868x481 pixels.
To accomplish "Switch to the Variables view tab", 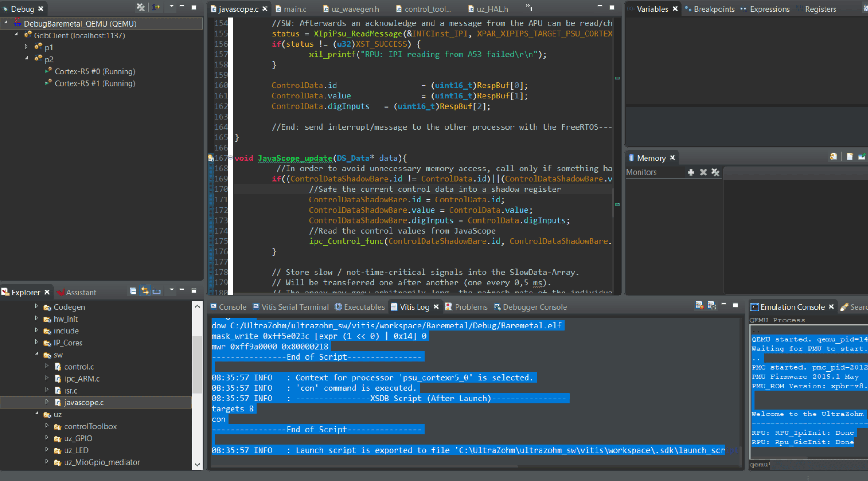I will tap(652, 9).
